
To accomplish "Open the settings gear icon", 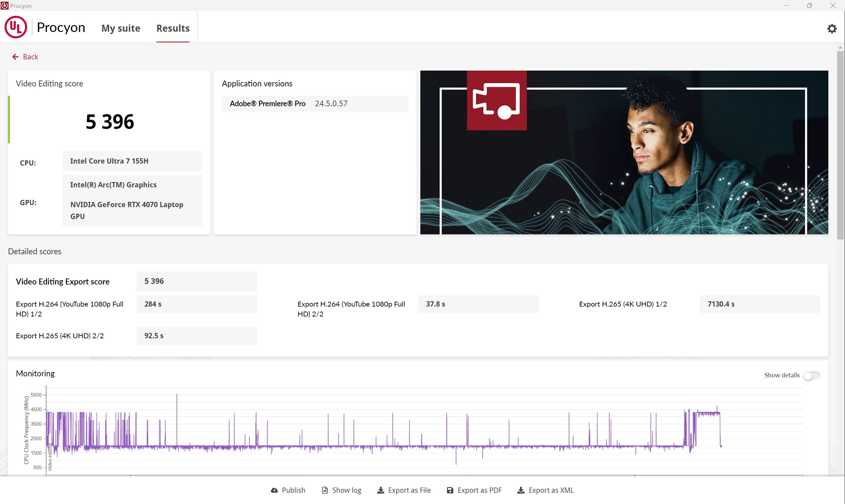I will [831, 28].
